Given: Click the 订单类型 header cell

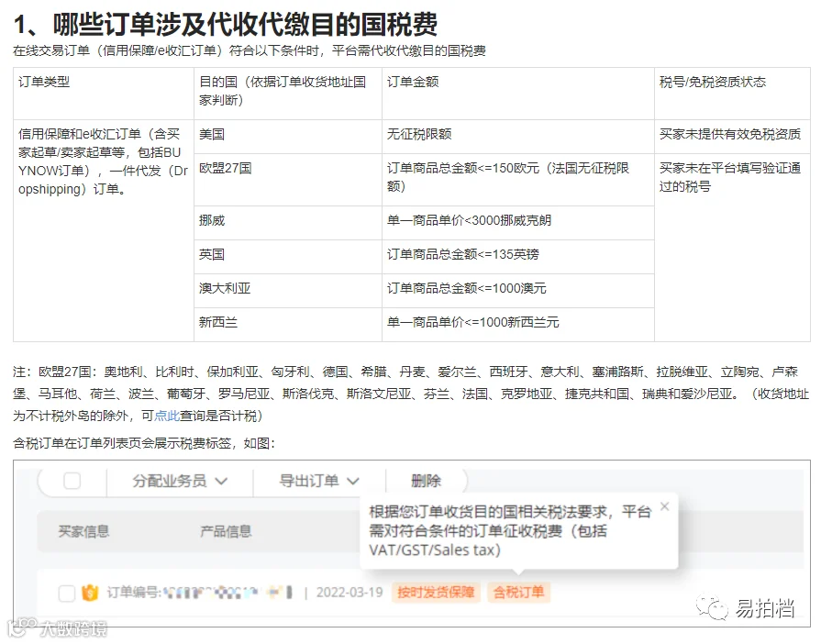Looking at the screenshot, I should [103, 94].
